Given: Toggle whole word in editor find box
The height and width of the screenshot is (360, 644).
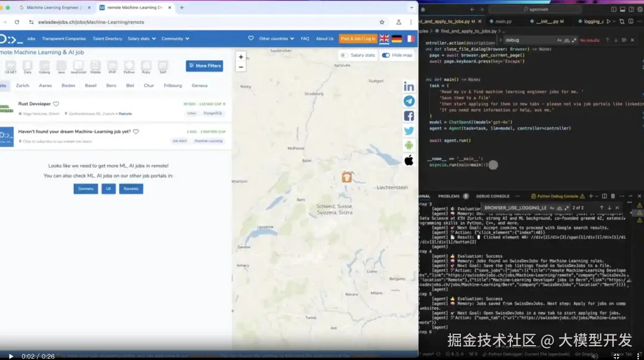Looking at the screenshot, I should (567, 41).
